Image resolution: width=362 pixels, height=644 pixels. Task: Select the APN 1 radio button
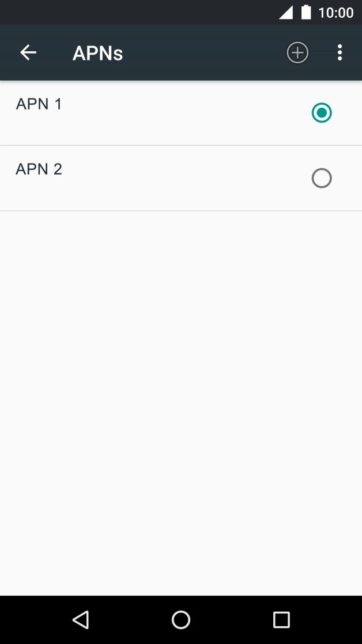322,113
